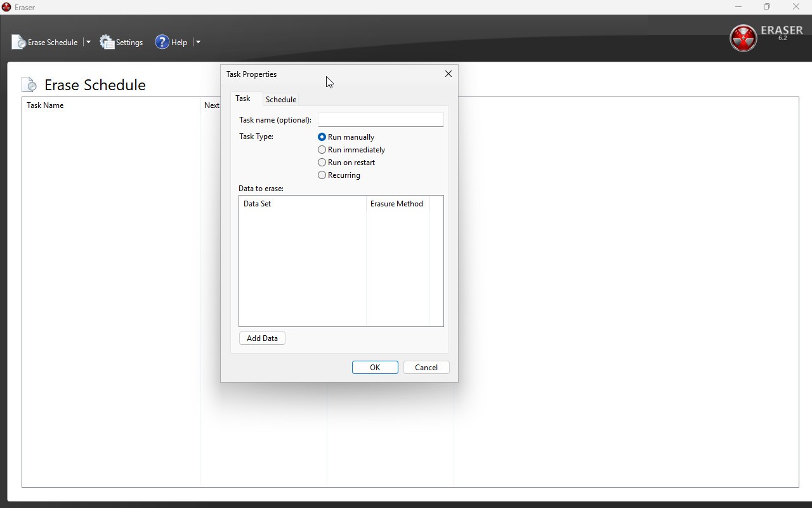Confirm the dialog with OK

pyautogui.click(x=375, y=368)
